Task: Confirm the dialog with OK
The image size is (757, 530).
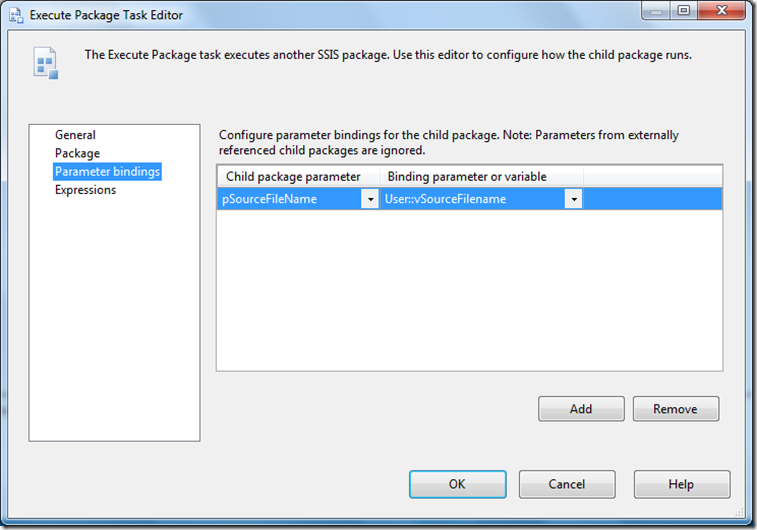Action: 457,484
